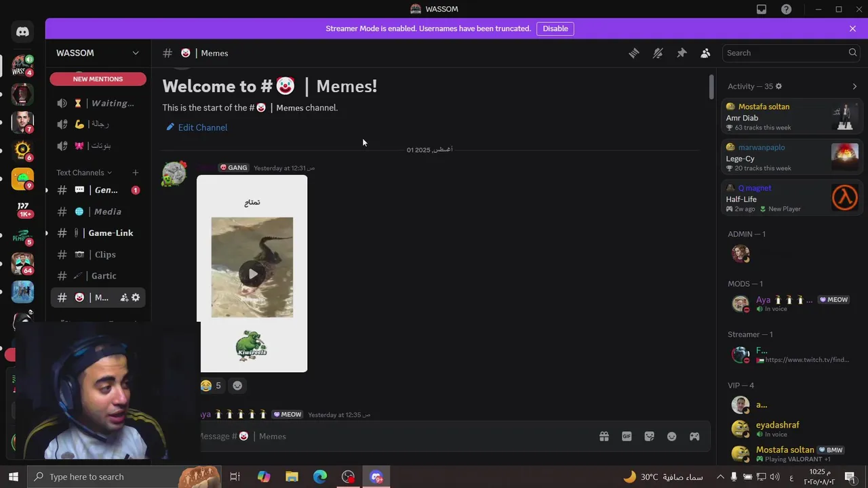Open Windows Start menu
Screen dimensions: 868x488
[14, 476]
